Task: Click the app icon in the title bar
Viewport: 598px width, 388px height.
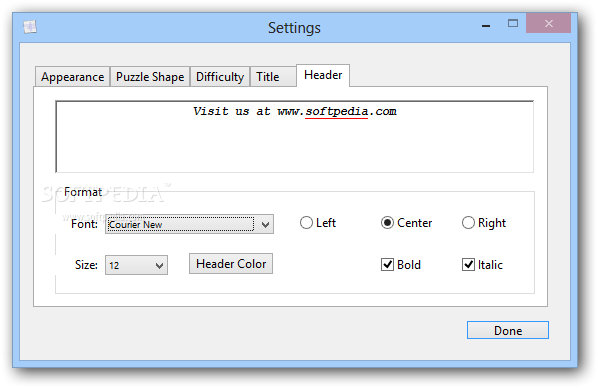Action: [x=30, y=27]
